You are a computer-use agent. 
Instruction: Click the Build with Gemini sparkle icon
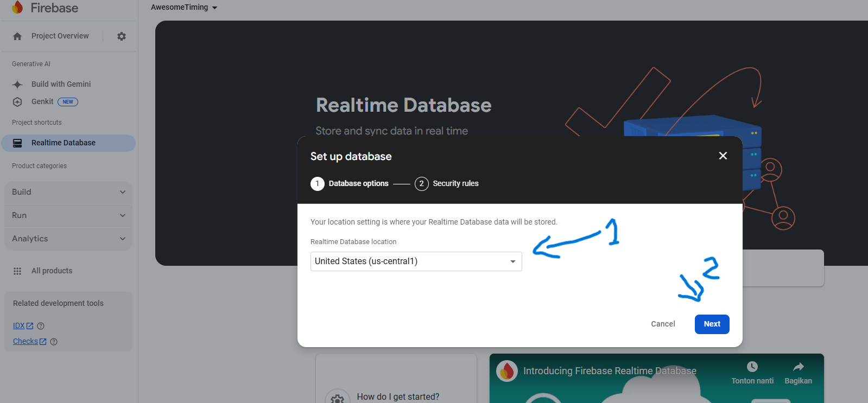[x=17, y=85]
